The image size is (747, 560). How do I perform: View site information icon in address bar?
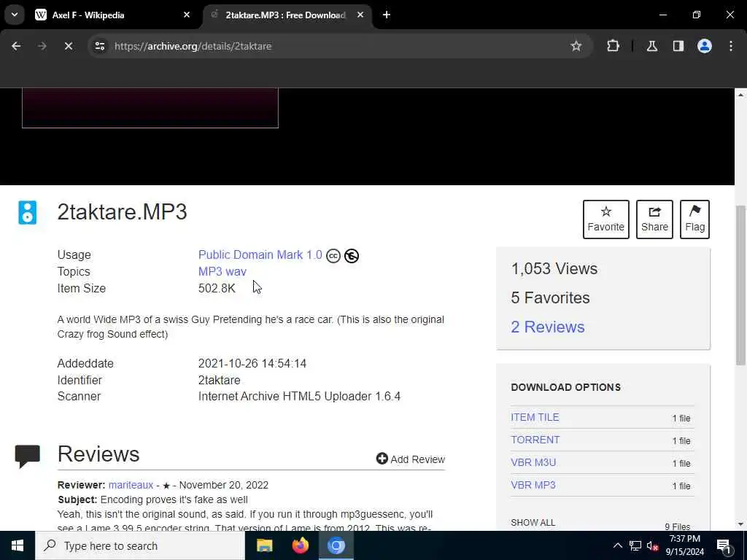99,46
